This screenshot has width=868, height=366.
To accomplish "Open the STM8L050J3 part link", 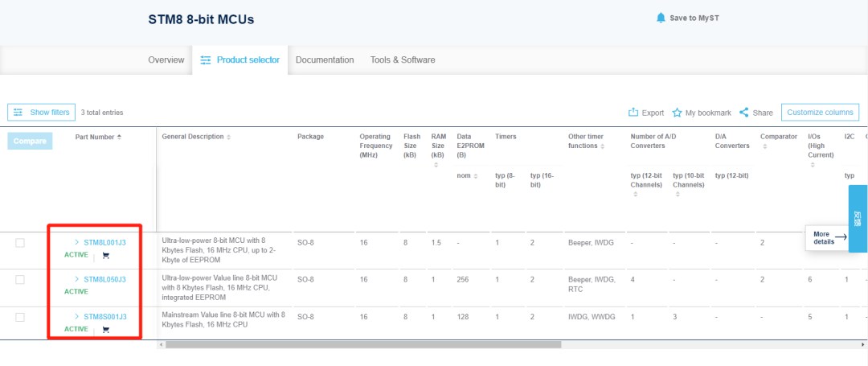I will pos(104,280).
